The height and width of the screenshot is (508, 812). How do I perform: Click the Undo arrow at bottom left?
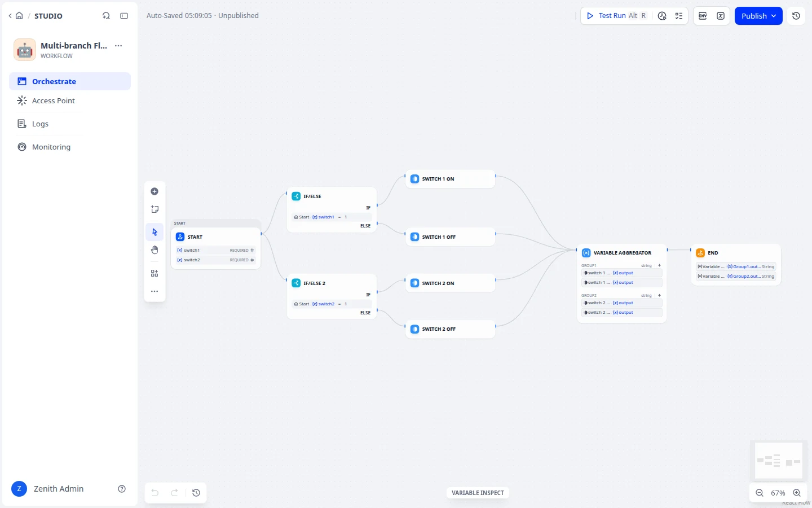coord(155,493)
